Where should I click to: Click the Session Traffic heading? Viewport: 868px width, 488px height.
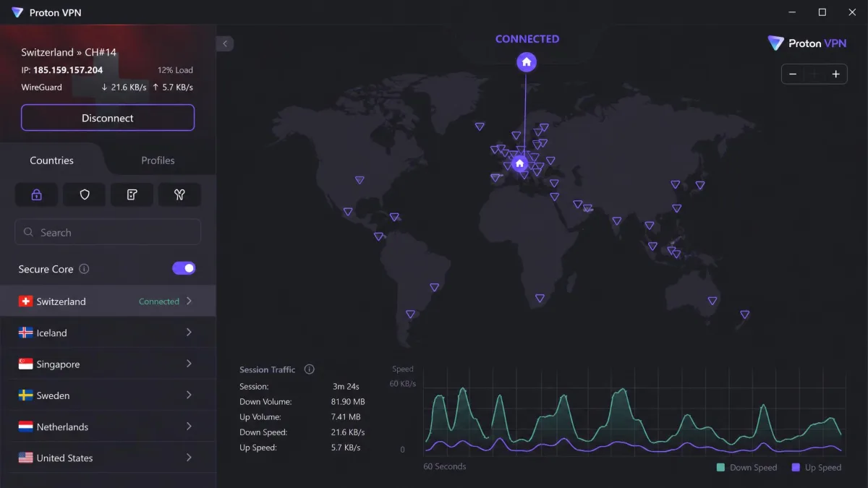(x=268, y=369)
